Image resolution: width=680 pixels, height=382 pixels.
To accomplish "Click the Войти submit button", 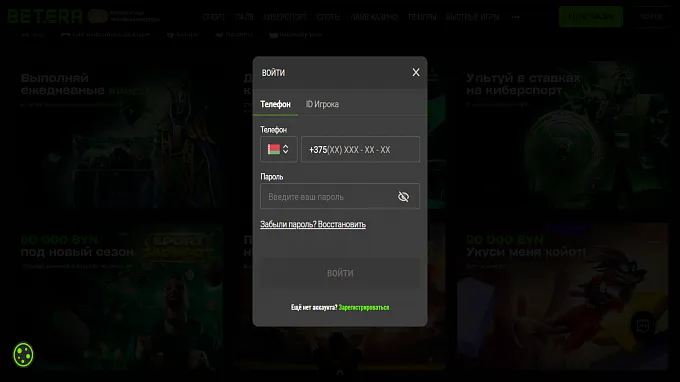I will (x=340, y=273).
